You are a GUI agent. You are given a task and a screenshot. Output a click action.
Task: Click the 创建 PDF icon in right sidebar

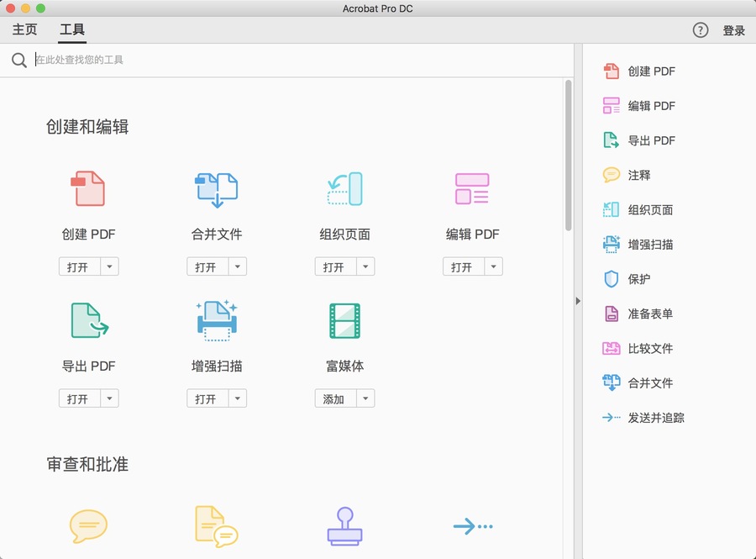click(x=612, y=71)
